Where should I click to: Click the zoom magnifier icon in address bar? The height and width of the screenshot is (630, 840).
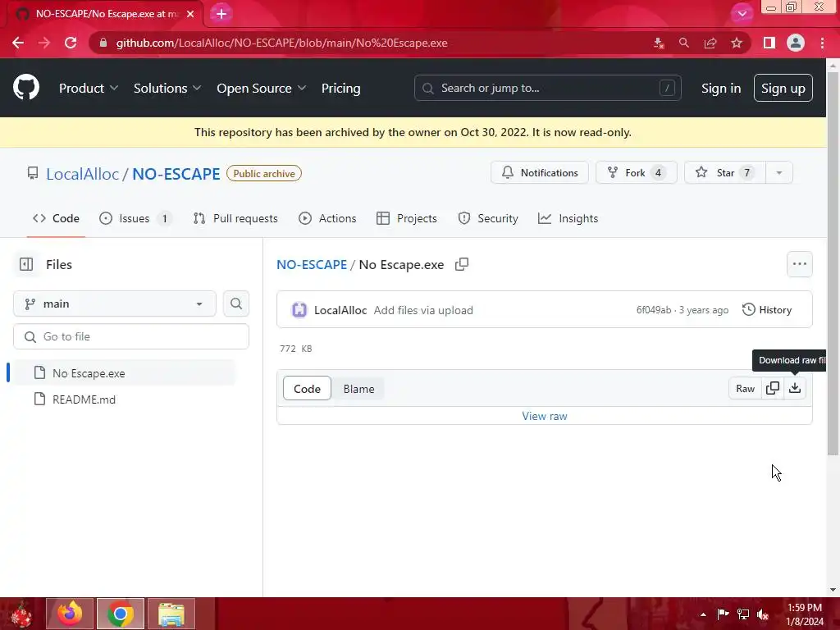pos(684,43)
